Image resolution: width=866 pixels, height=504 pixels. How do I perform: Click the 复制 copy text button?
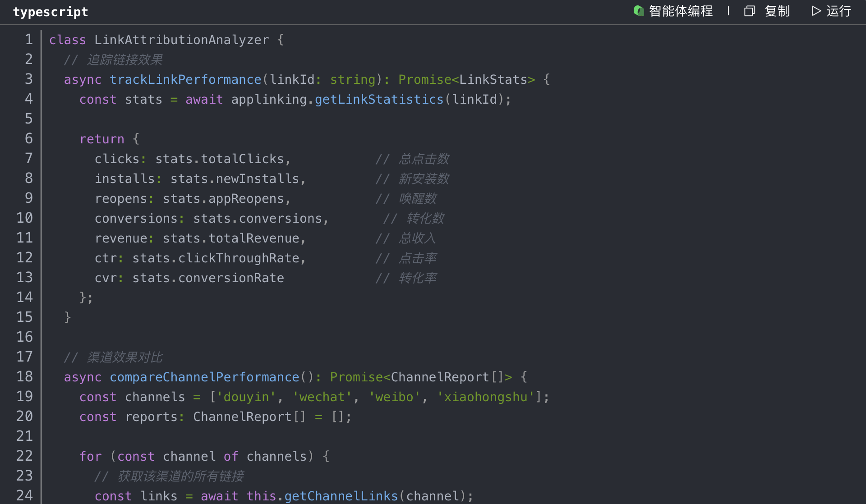pyautogui.click(x=777, y=11)
